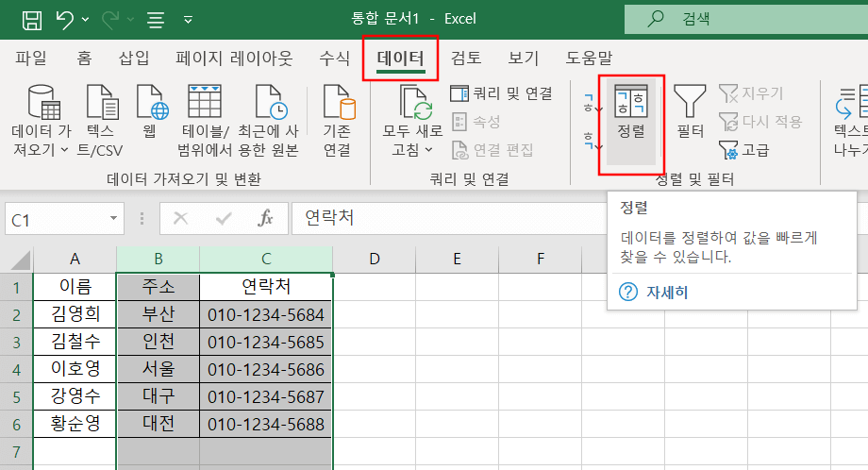Viewport: 868px width, 470px height.
Task: Open 기존 연결
Action: point(337,120)
